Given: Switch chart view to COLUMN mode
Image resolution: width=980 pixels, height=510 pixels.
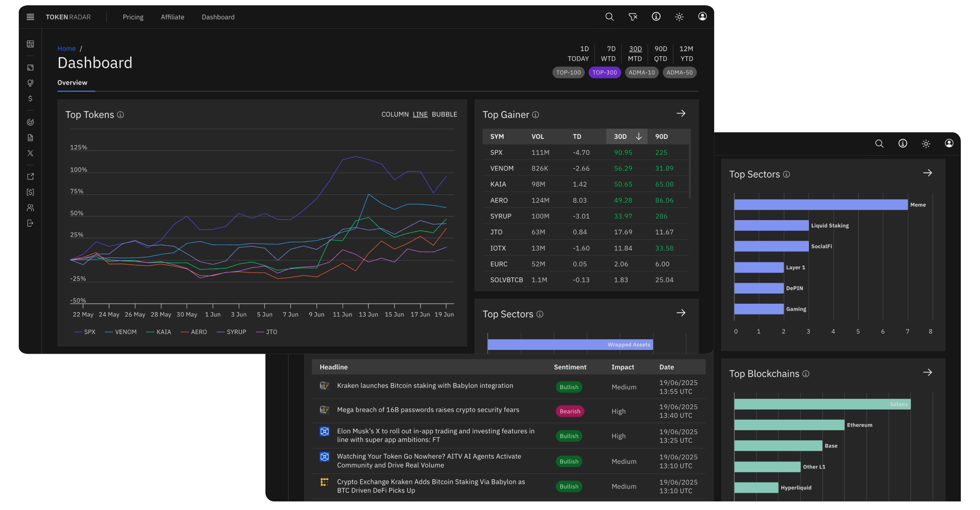Looking at the screenshot, I should point(394,114).
